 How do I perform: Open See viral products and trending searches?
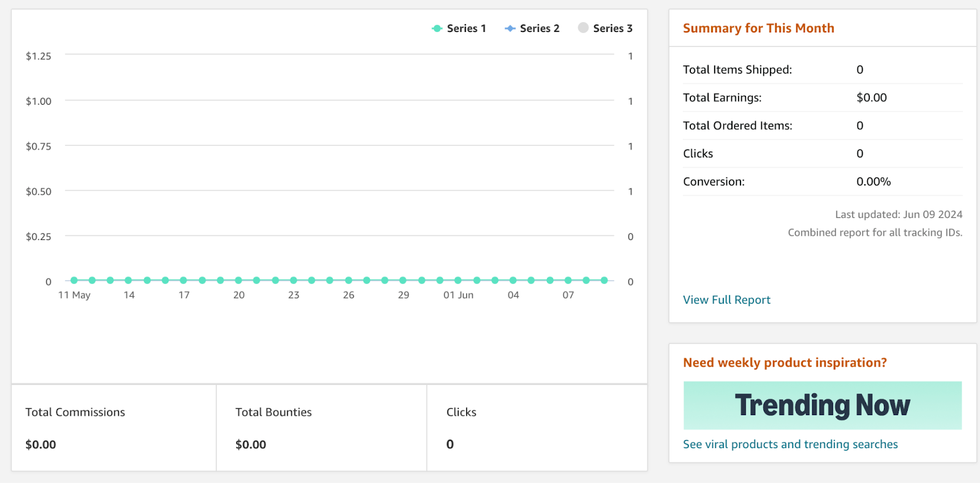click(x=790, y=444)
